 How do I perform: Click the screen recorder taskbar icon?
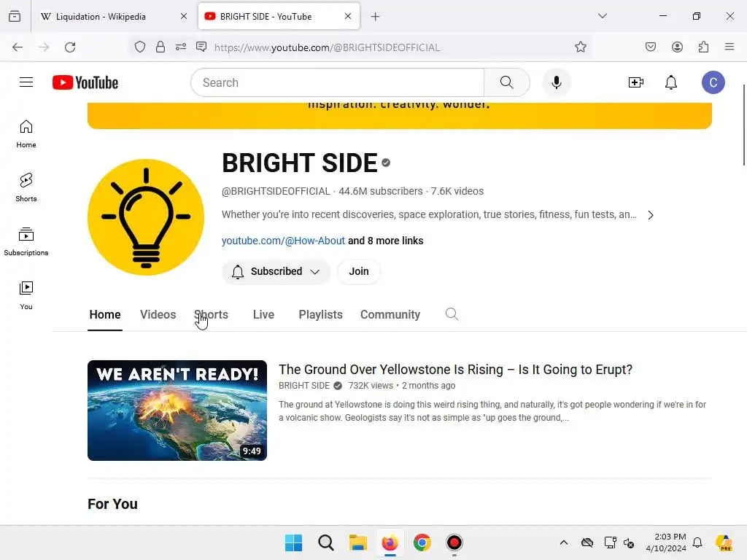click(454, 542)
